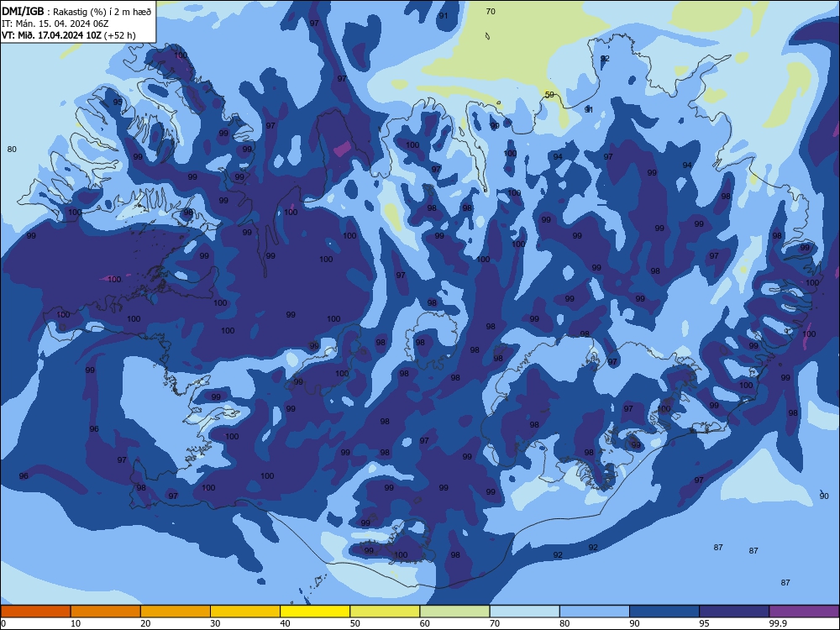Select the 'IT: Mán. 15. 04. 2024 06Z' line
The image size is (840, 630).
(x=55, y=24)
